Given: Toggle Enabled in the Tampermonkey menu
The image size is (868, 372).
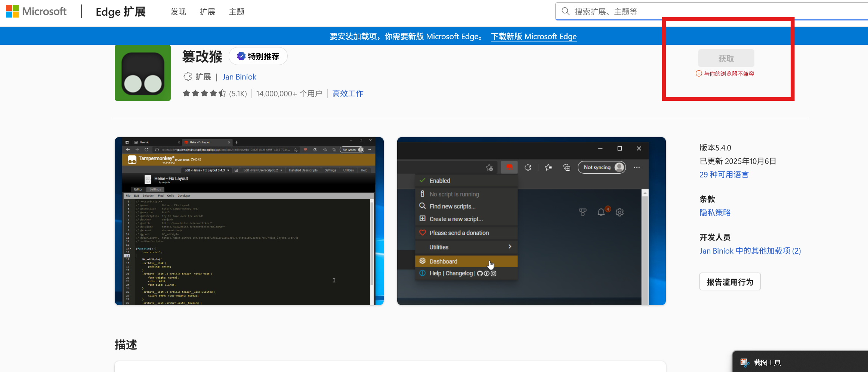Looking at the screenshot, I should tap(440, 180).
